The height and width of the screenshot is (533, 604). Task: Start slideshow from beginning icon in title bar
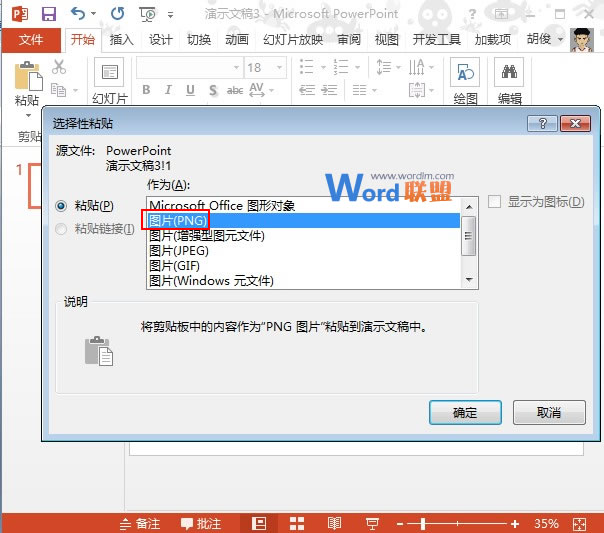pyautogui.click(x=147, y=14)
